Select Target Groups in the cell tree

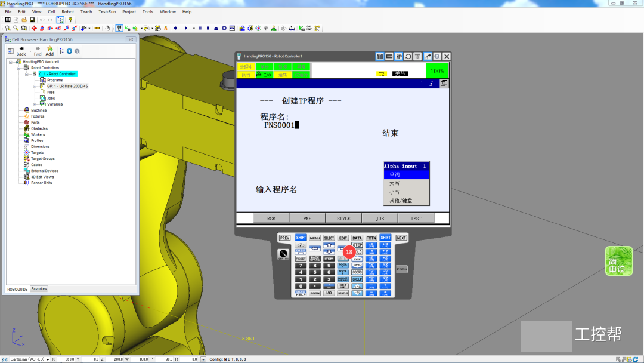coord(43,159)
